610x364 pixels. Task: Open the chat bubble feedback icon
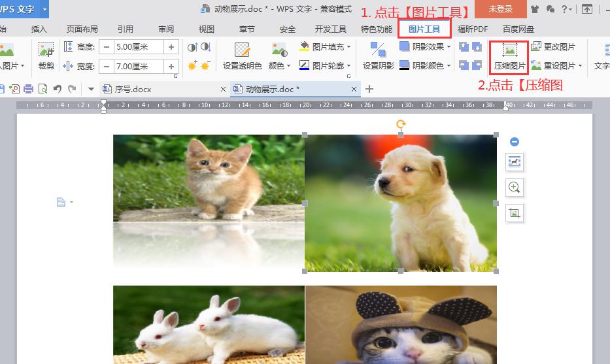point(550,9)
